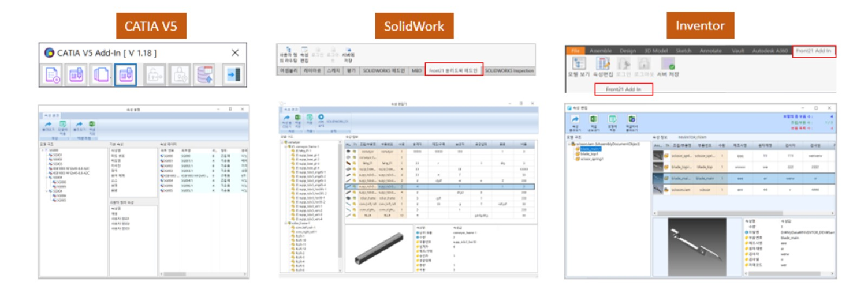The height and width of the screenshot is (286, 868).
Task: Select scissor_spring:1 in Inventor model tree
Action: click(591, 159)
